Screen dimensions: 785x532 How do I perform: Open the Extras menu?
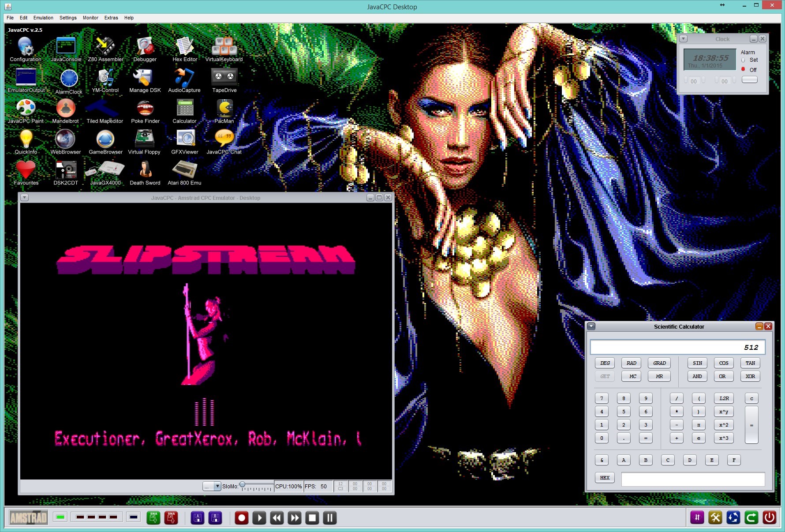(111, 18)
